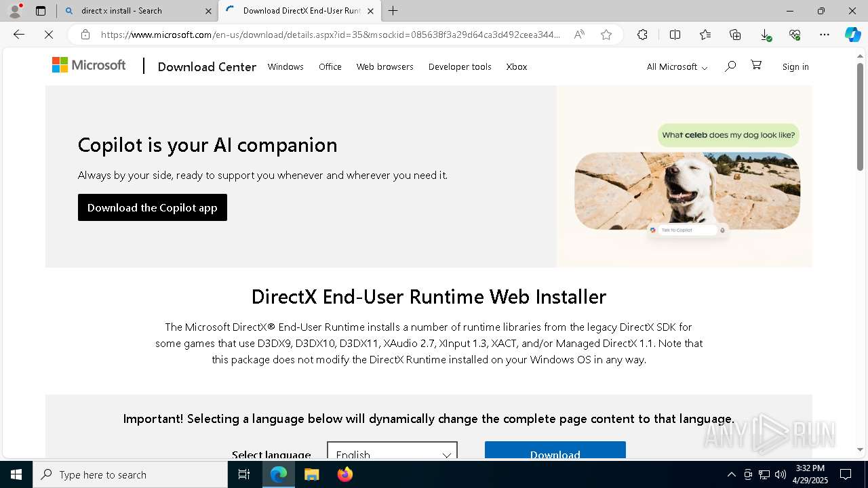
Task: Open the volume tray icon
Action: tap(781, 474)
